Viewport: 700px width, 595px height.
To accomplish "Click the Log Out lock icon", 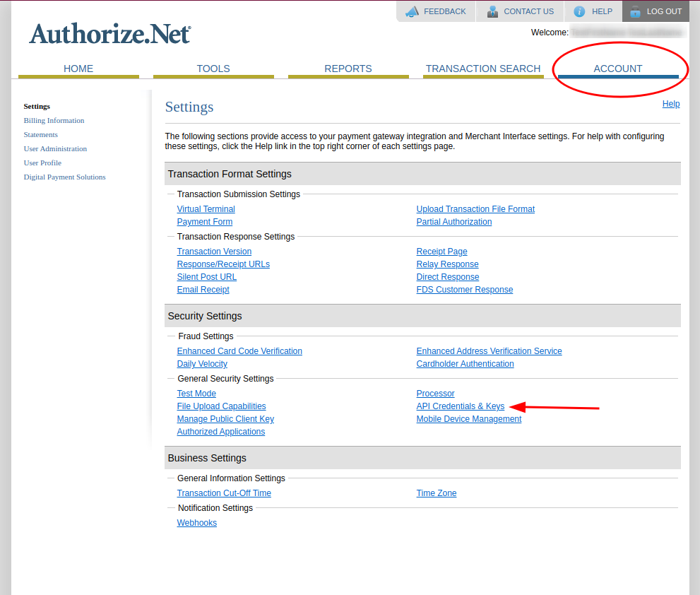I will click(635, 11).
